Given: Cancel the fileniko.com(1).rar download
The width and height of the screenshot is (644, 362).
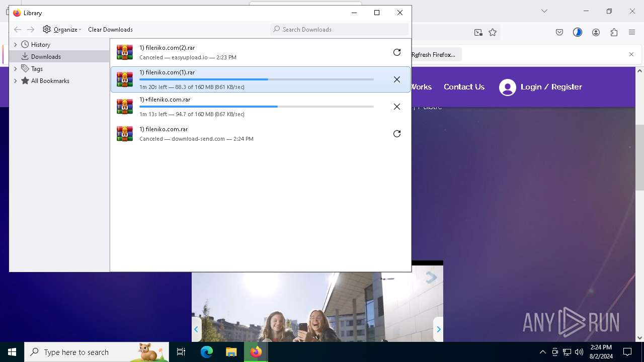Looking at the screenshot, I should click(397, 79).
